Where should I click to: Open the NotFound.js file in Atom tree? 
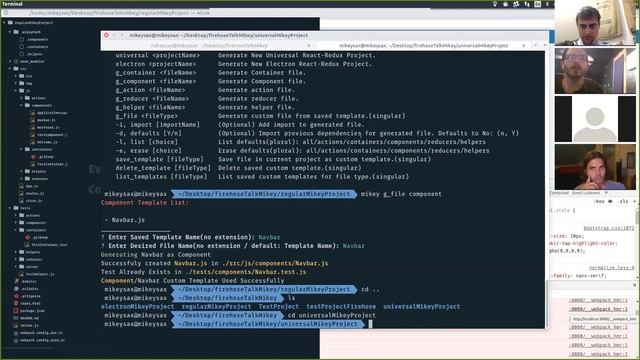click(x=48, y=127)
